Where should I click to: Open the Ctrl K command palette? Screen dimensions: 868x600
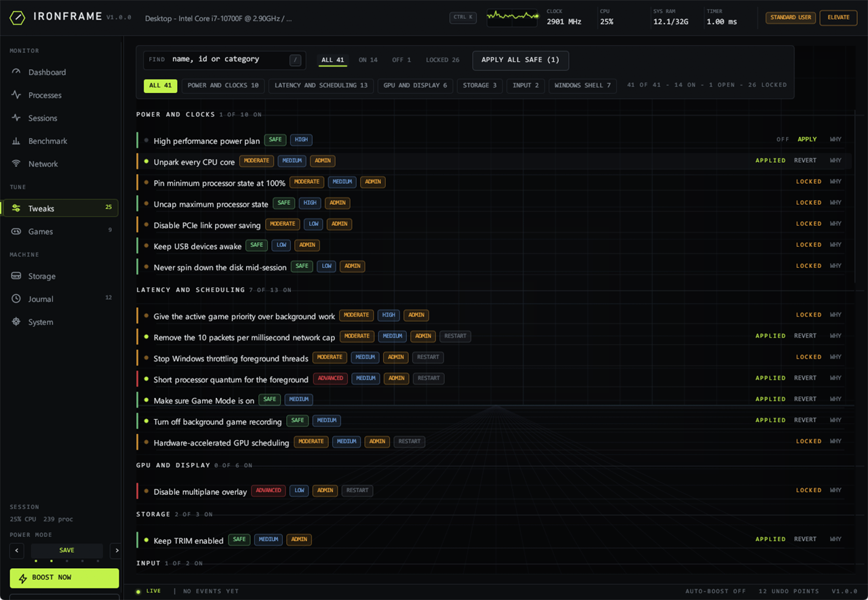[x=463, y=18]
